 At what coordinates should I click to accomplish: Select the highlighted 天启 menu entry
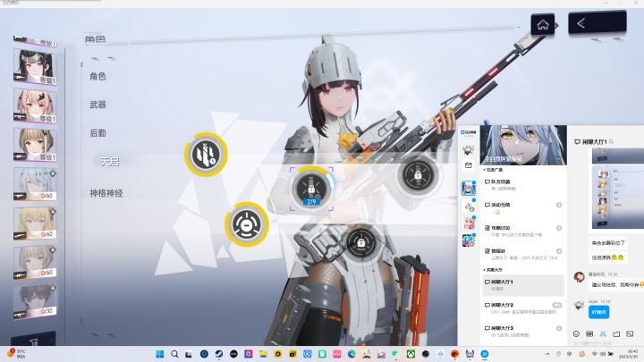[110, 162]
